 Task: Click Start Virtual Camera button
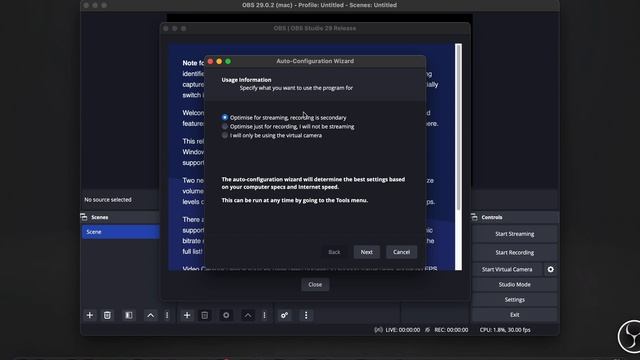pos(507,269)
